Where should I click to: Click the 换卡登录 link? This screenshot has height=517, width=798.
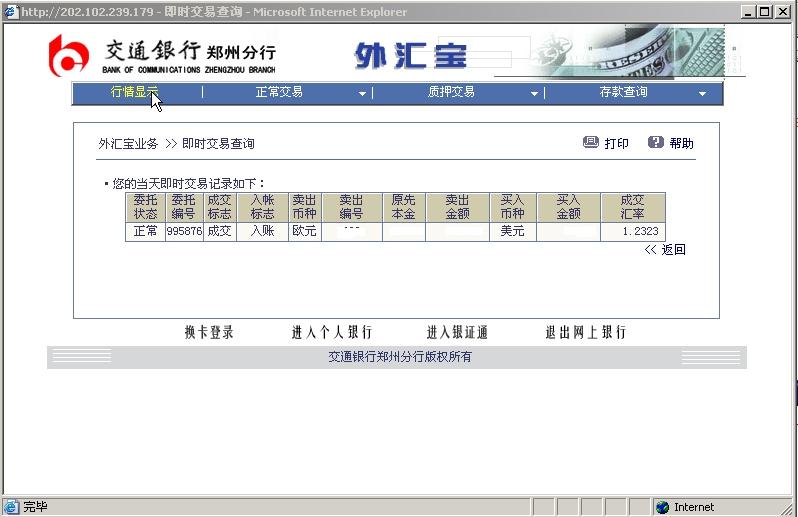209,332
